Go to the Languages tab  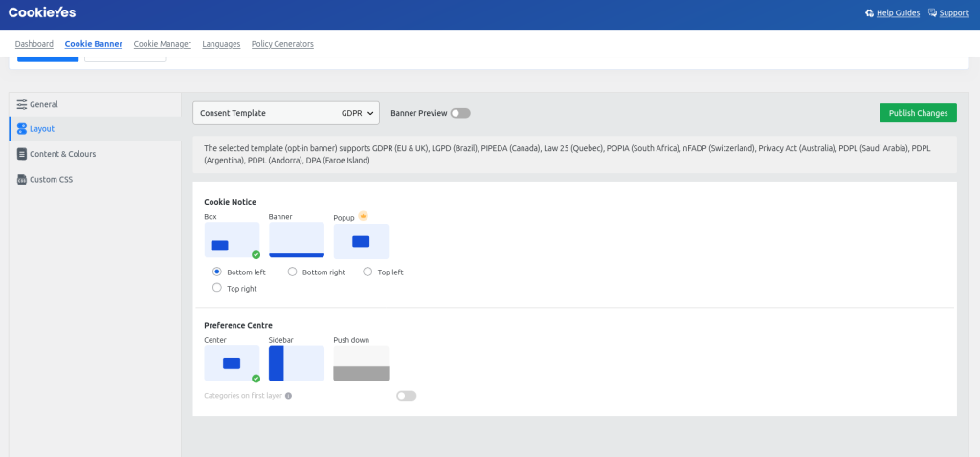pyautogui.click(x=221, y=44)
